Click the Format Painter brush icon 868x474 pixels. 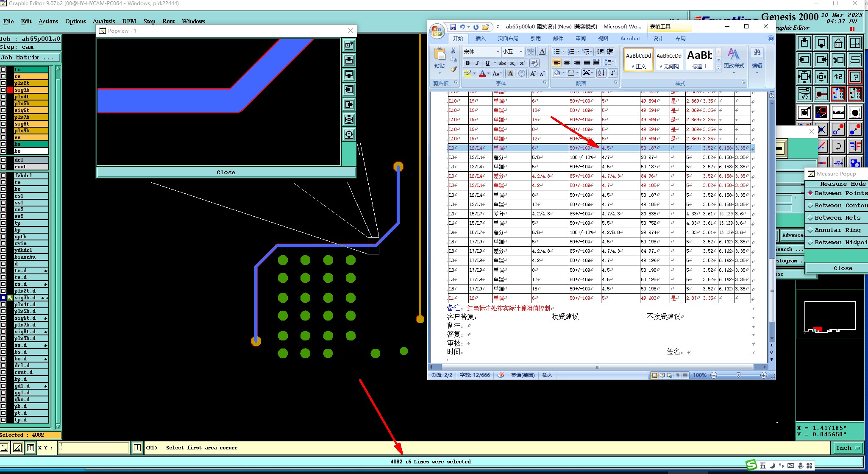coord(453,69)
